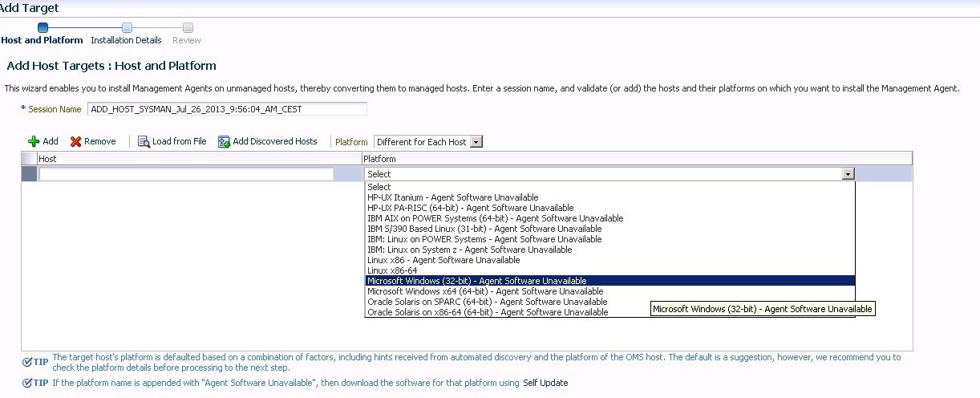Collapse the Platform Select dropdown arrow
The width and height of the screenshot is (980, 398).
[848, 174]
